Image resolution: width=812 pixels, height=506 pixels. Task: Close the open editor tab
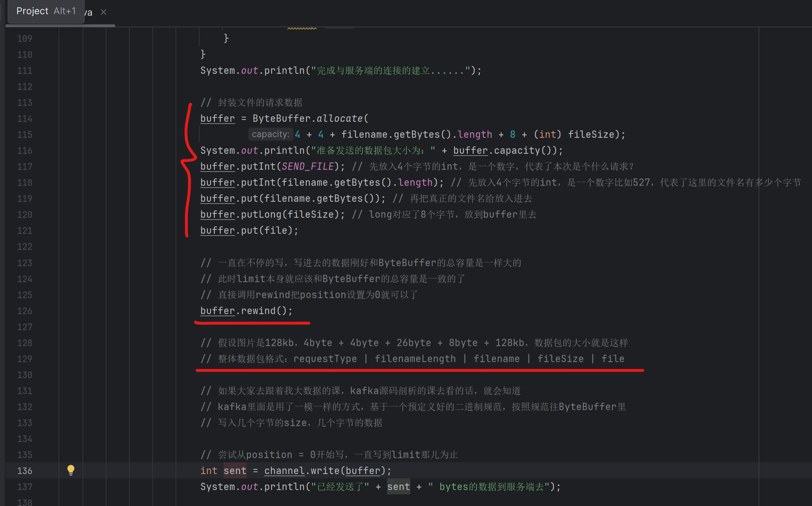tap(104, 12)
